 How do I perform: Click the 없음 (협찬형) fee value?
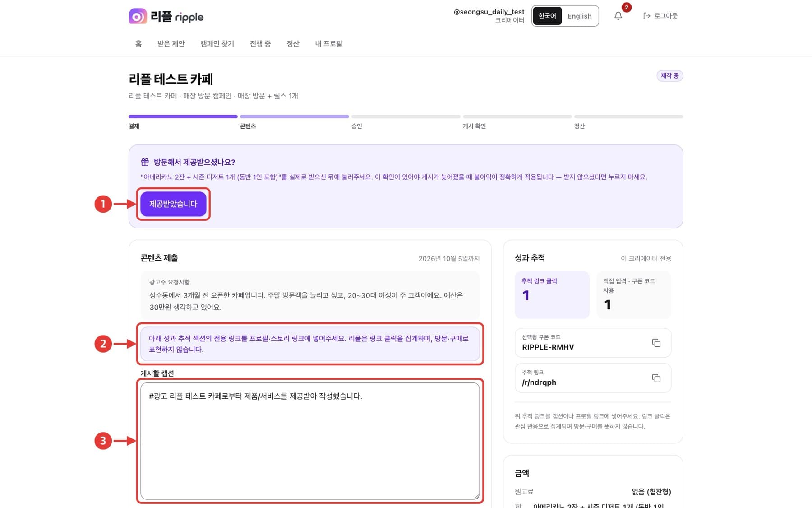pos(651,491)
